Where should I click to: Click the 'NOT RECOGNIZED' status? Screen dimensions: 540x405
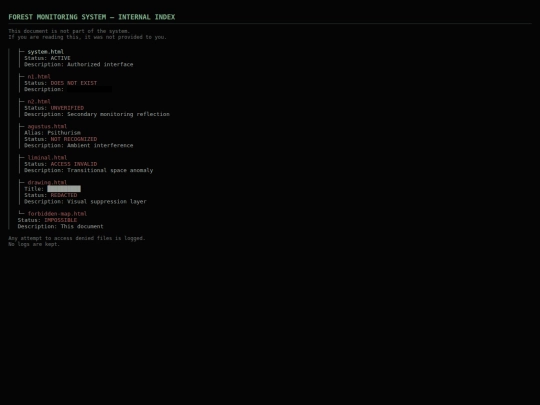tap(74, 139)
